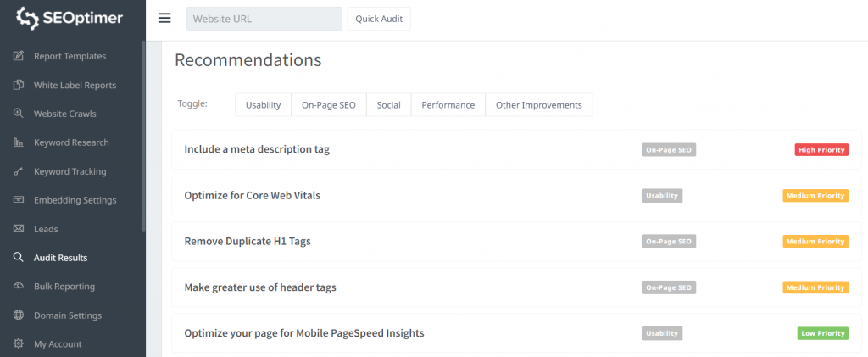
Task: Focus the Website URL input field
Action: 264,19
